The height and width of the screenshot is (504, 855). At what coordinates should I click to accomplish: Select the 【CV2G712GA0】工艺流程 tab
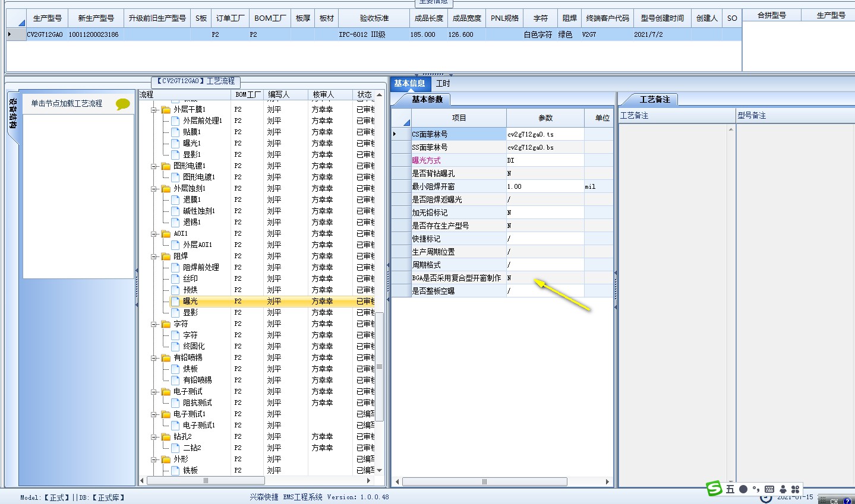tap(196, 81)
